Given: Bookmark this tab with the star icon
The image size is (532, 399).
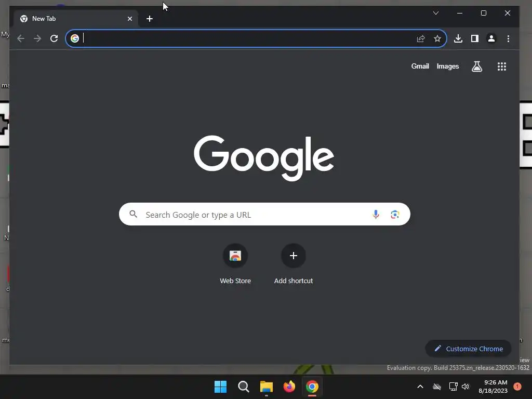Looking at the screenshot, I should (437, 38).
